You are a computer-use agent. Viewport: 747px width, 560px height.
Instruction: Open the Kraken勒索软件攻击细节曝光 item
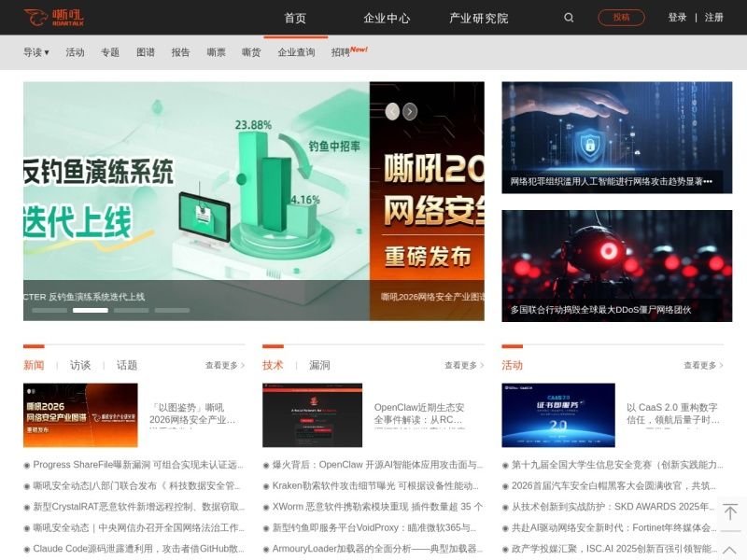[x=375, y=485]
